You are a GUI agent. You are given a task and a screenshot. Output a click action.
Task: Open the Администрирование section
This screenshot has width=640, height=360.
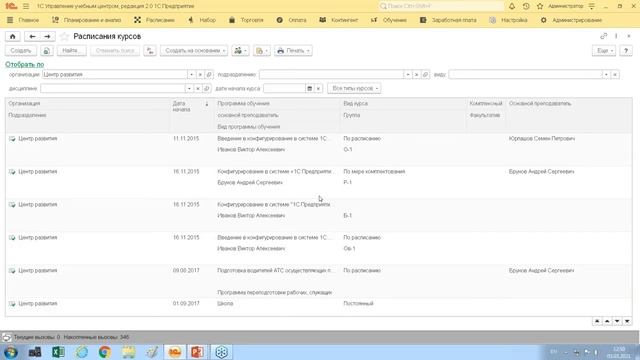point(571,20)
